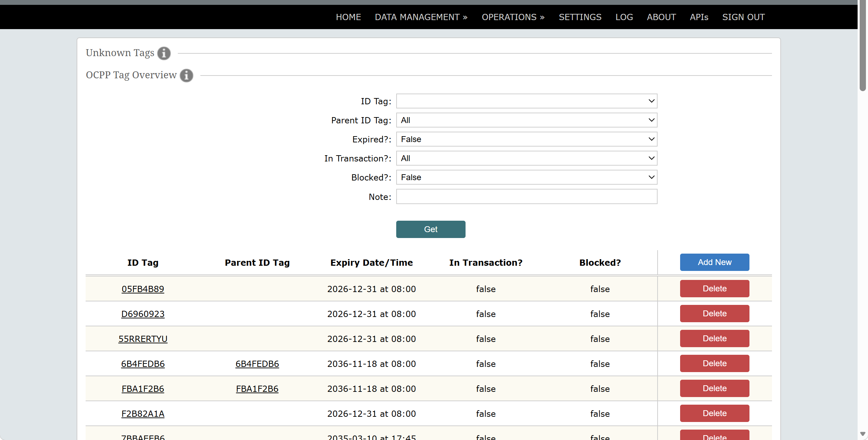The height and width of the screenshot is (440, 868).
Task: Open the DATA MANAGEMENT menu
Action: click(x=421, y=17)
